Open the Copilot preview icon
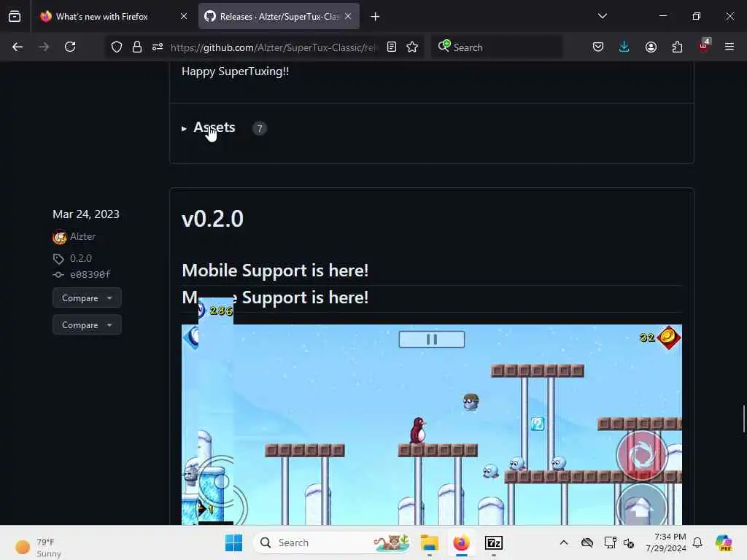The image size is (747, 560). [x=724, y=542]
